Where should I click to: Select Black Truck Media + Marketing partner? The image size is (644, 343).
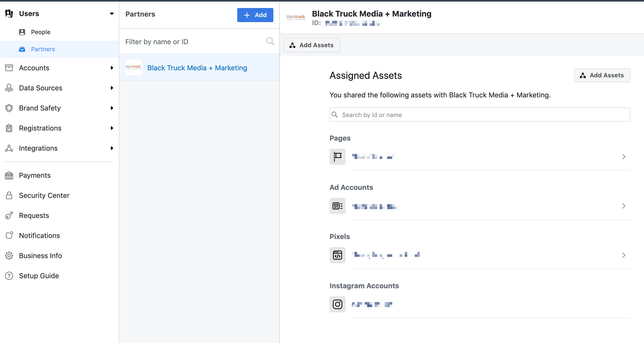coord(199,68)
